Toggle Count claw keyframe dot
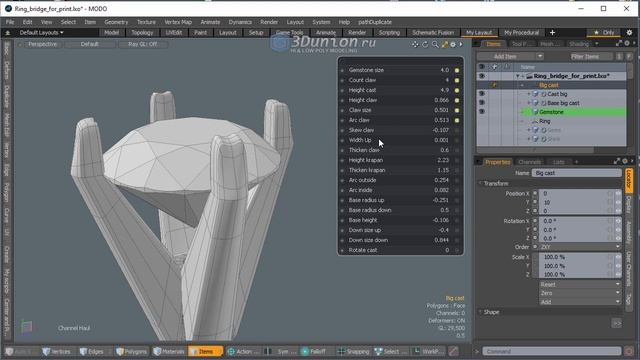Screen dimensions: 640x360 tap(457, 80)
